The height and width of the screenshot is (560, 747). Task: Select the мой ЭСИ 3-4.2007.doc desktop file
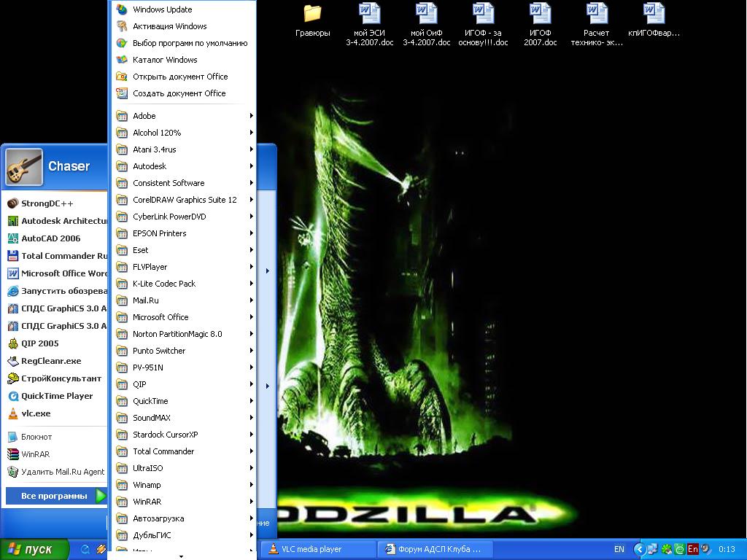click(x=370, y=25)
